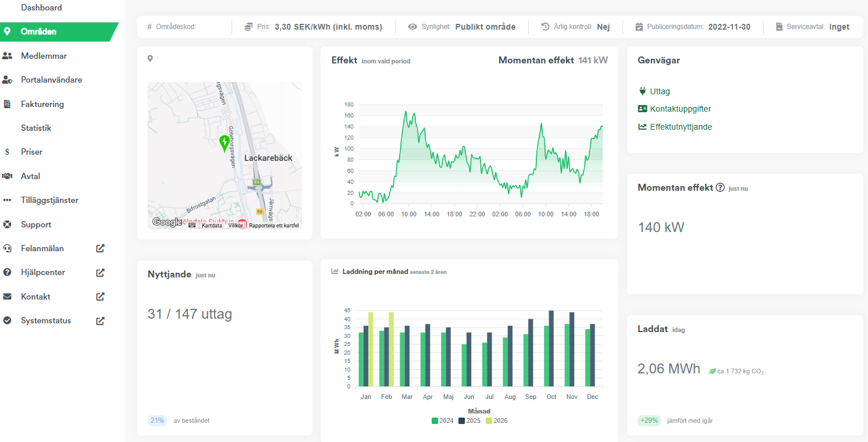This screenshot has height=442, width=868.
Task: Open the Uttag shortcut link
Action: point(660,91)
